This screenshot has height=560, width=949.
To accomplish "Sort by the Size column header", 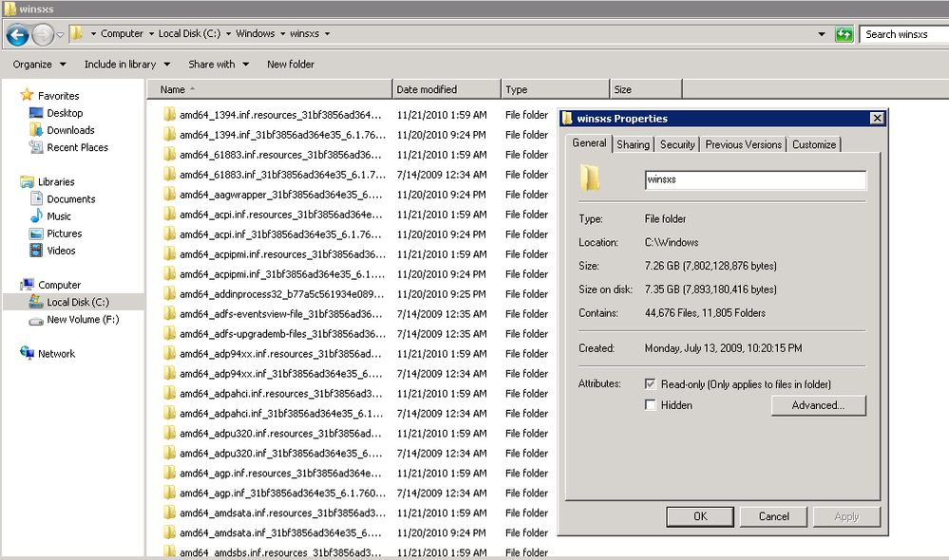I will [646, 89].
